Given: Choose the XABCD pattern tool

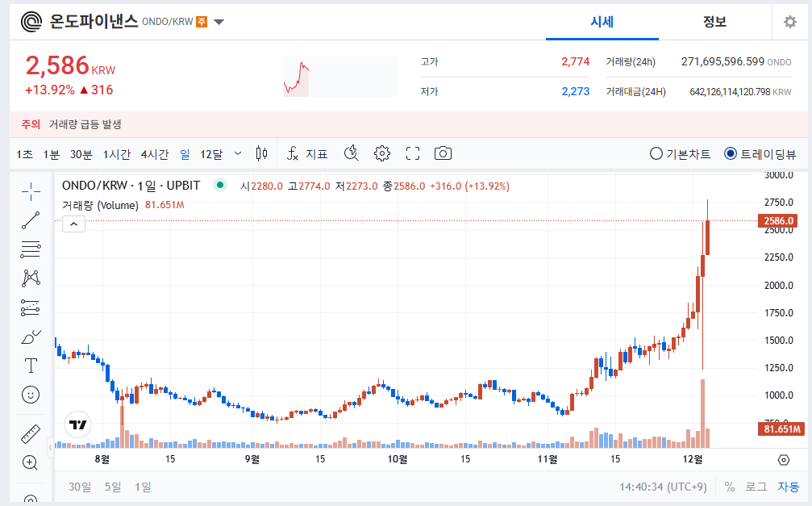Looking at the screenshot, I should pos(31,278).
